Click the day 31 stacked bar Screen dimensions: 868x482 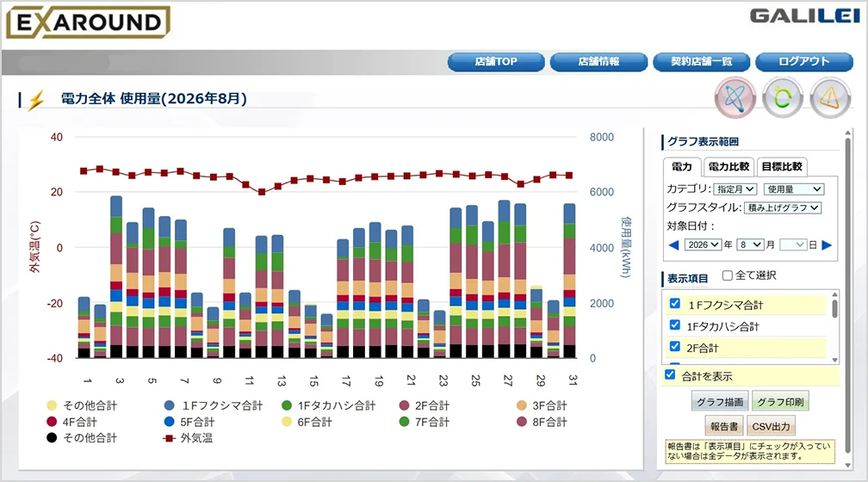pyautogui.click(x=570, y=281)
